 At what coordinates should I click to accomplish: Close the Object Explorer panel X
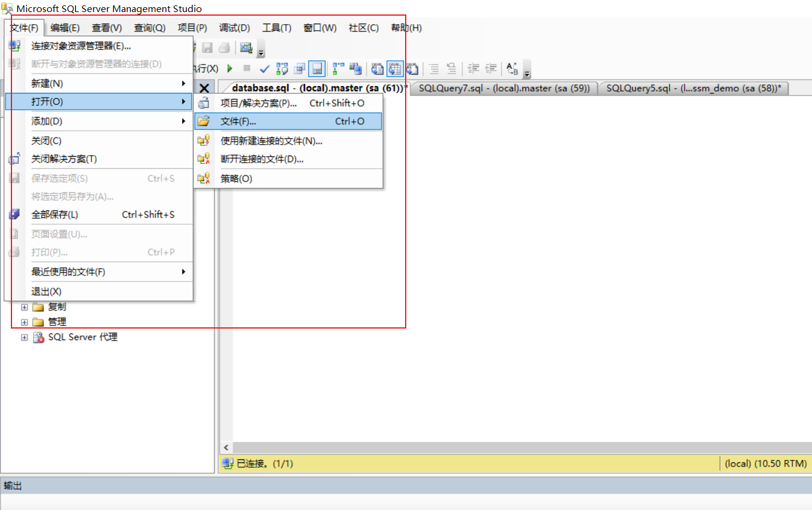pos(204,88)
